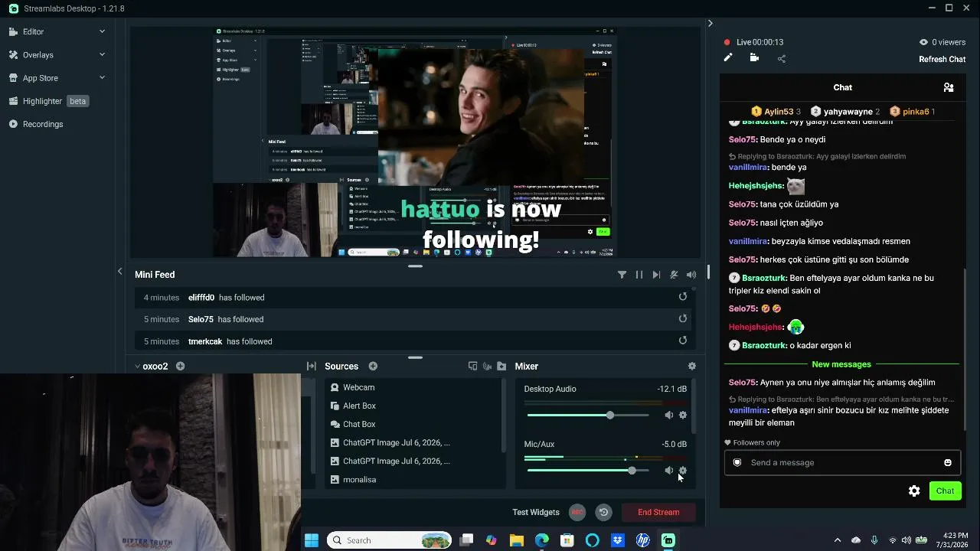The height and width of the screenshot is (551, 980).
Task: Open the Mixer settings gear
Action: [x=692, y=367]
